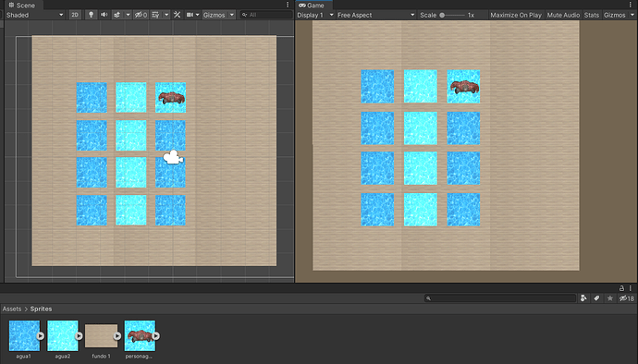Lock the Project panel with the padlock icon
The width and height of the screenshot is (638, 364).
pos(621,288)
